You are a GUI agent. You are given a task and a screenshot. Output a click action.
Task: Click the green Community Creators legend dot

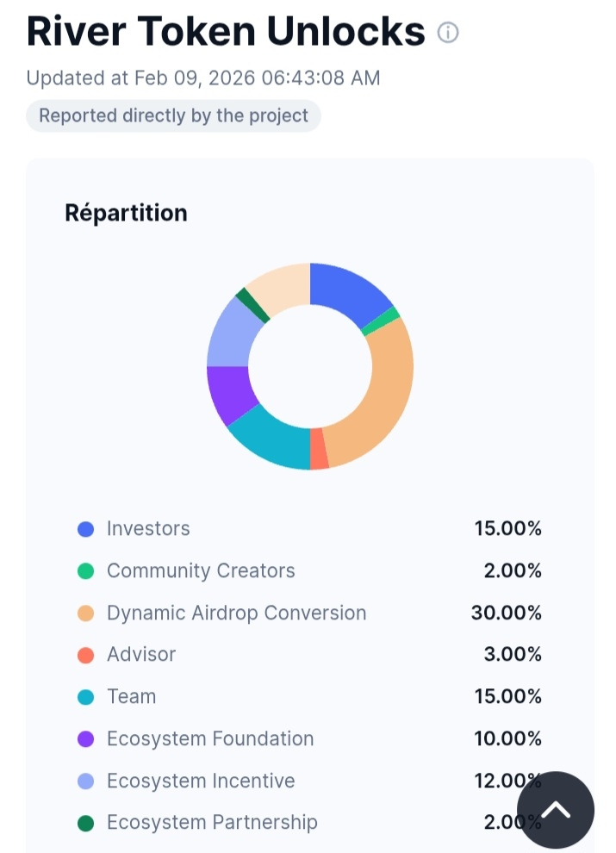(x=85, y=571)
